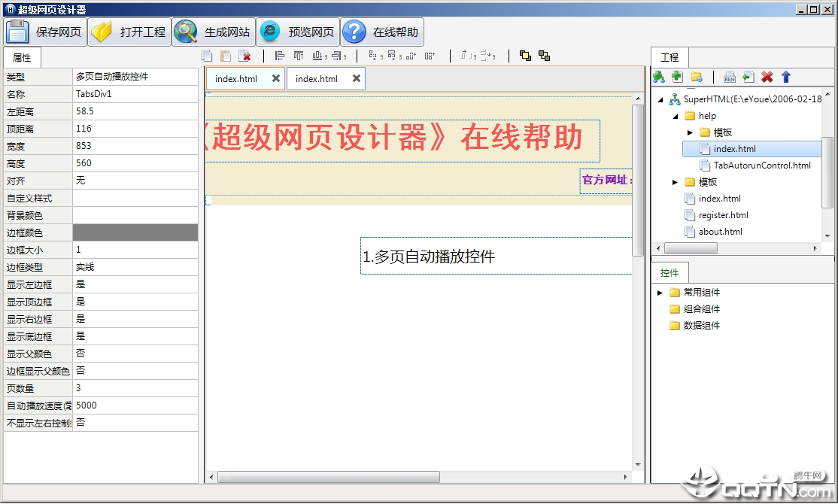The image size is (838, 504).
Task: Click the Paste icon on the edit toolbar
Action: [224, 56]
